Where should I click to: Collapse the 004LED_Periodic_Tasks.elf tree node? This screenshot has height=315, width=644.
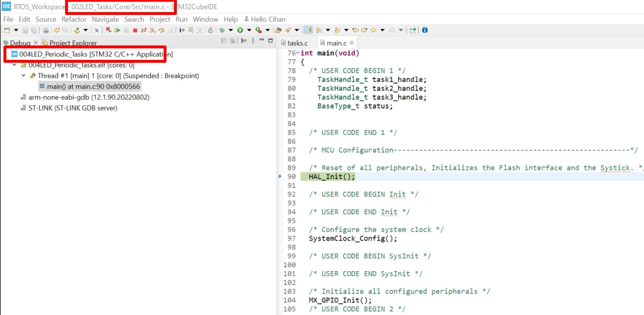point(14,65)
